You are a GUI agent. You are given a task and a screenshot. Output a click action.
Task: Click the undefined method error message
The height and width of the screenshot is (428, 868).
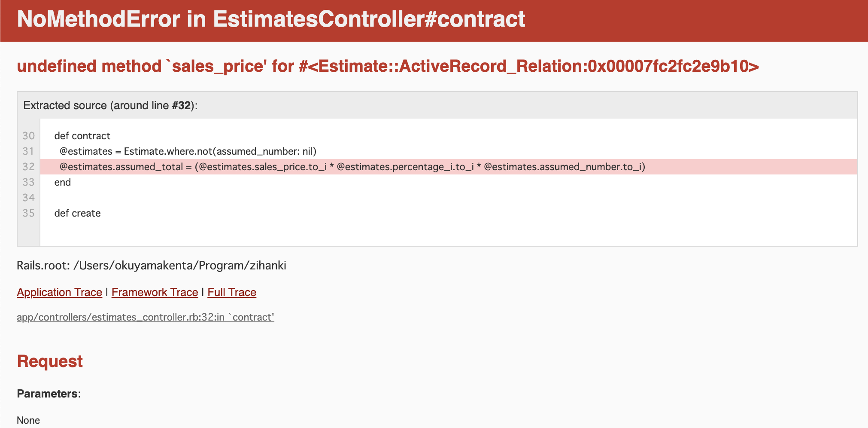(388, 66)
